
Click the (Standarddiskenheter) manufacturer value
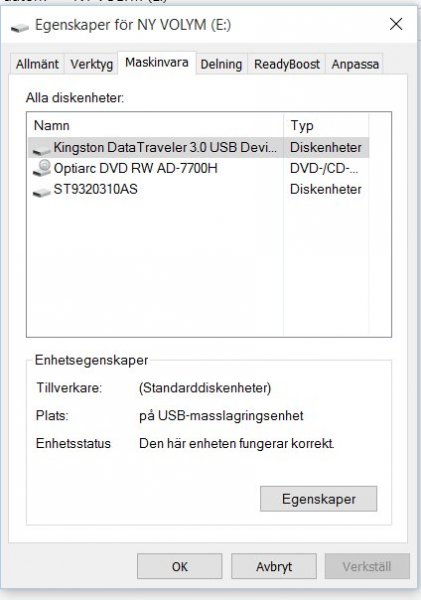coord(205,388)
